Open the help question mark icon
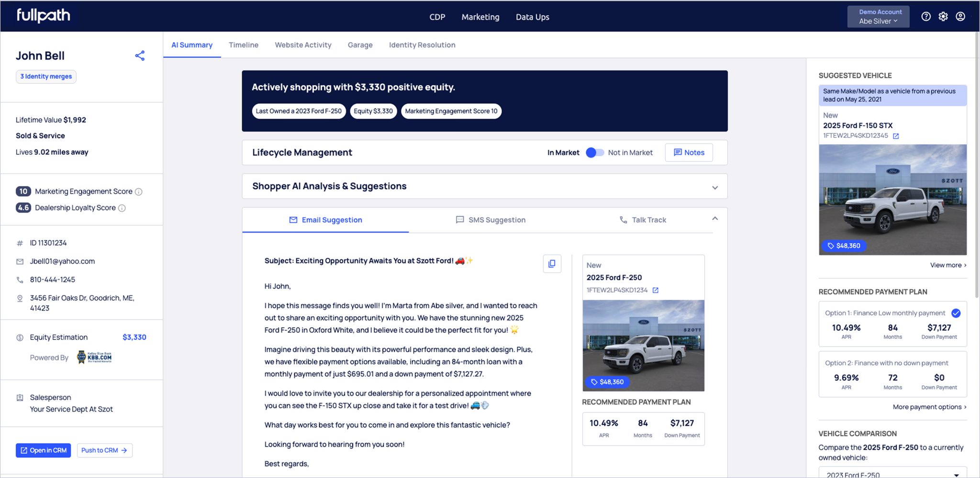This screenshot has height=478, width=980. point(926,16)
